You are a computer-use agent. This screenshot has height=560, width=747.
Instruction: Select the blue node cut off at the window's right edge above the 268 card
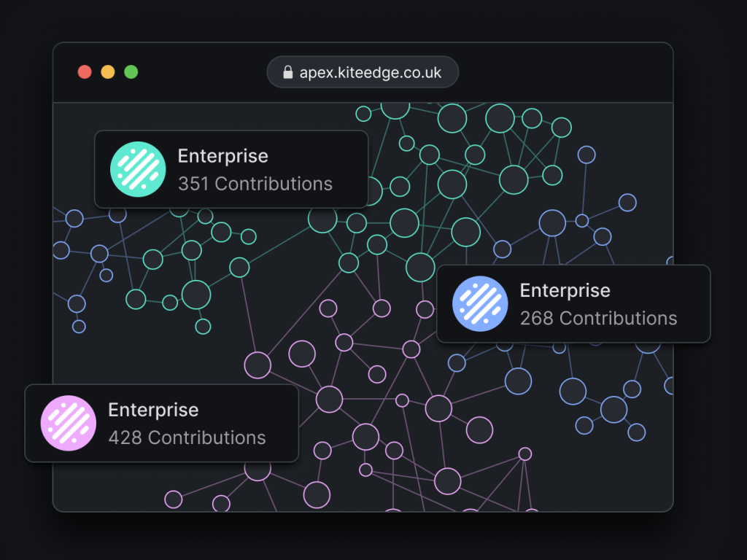pos(670,261)
